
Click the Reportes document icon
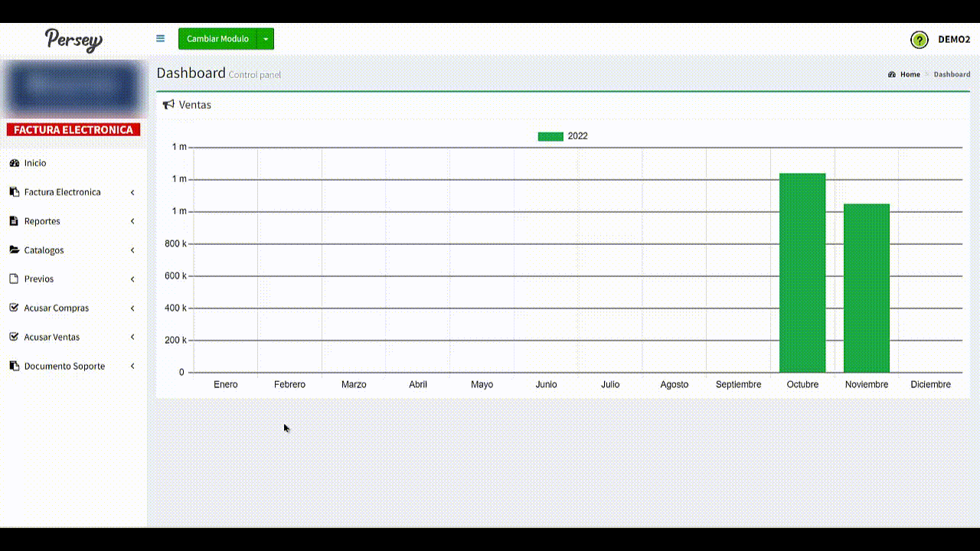click(x=14, y=221)
